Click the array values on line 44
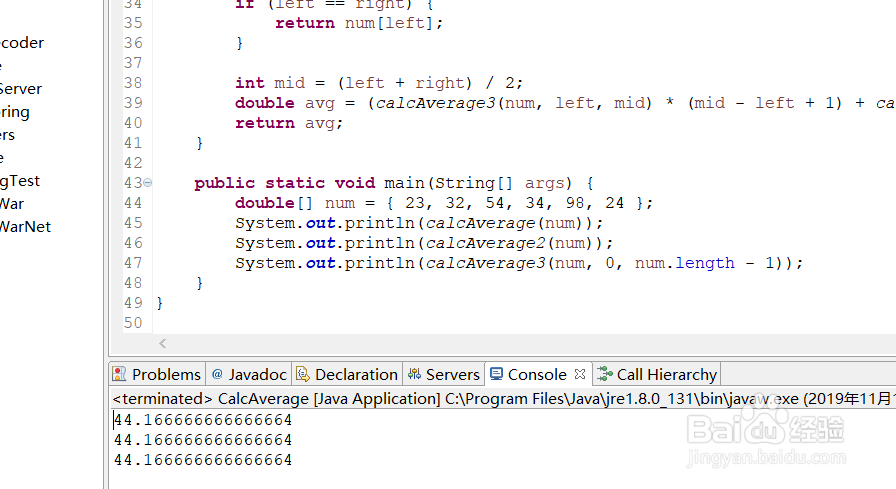This screenshot has width=896, height=489. pos(514,203)
